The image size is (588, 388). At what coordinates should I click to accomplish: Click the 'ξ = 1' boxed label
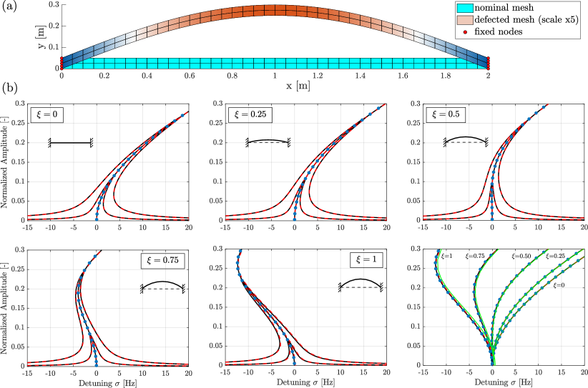(x=366, y=260)
